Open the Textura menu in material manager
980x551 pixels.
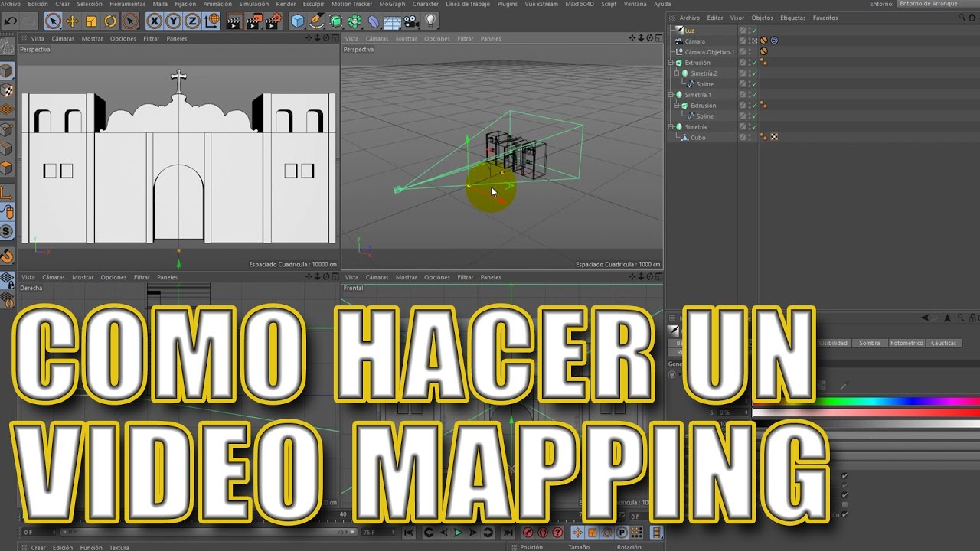point(119,547)
